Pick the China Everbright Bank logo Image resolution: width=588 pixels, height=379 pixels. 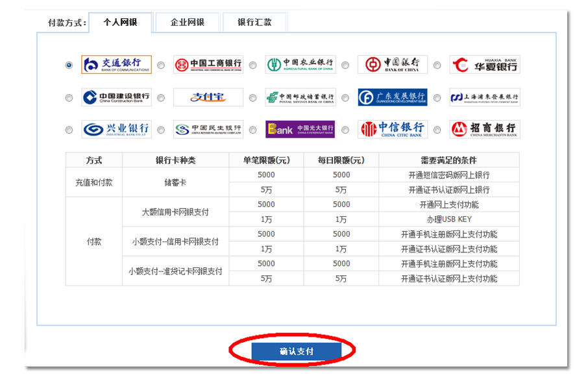click(300, 129)
